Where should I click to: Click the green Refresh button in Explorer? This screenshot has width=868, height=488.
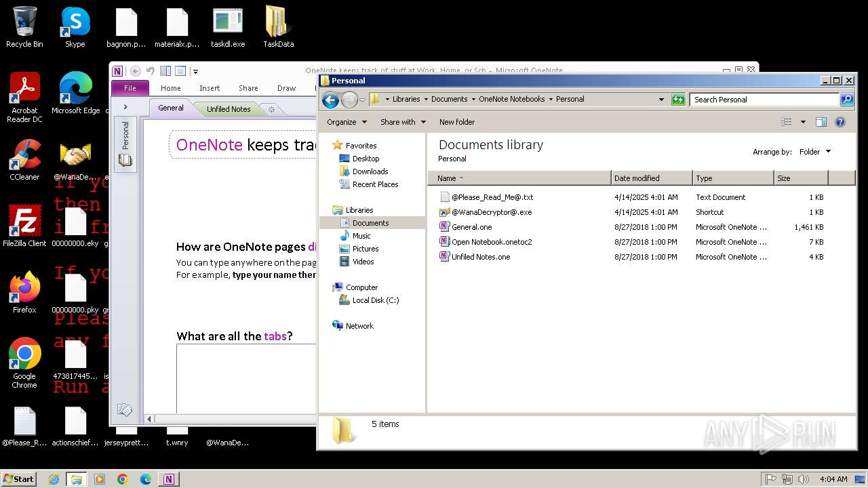tap(678, 100)
